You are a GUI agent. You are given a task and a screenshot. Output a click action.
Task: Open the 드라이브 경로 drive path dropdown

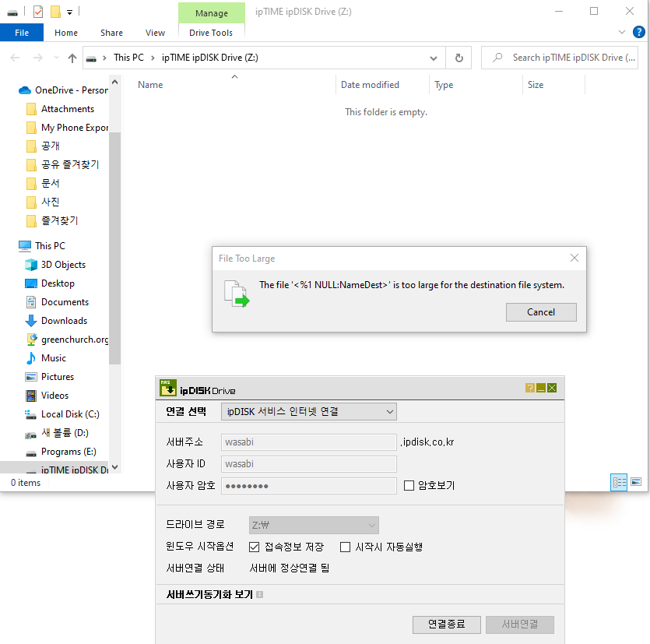pyautogui.click(x=314, y=525)
